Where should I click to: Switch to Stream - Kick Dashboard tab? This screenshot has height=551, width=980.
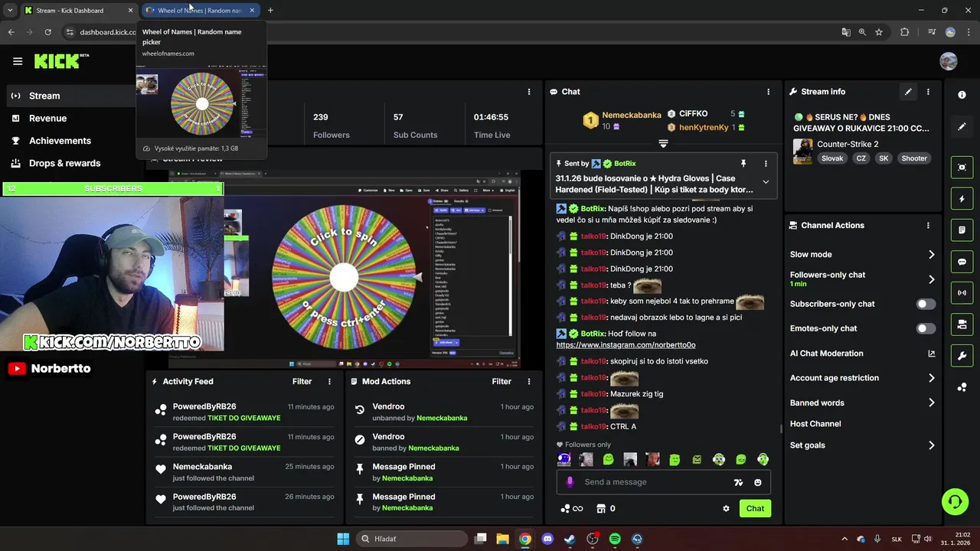click(x=79, y=11)
